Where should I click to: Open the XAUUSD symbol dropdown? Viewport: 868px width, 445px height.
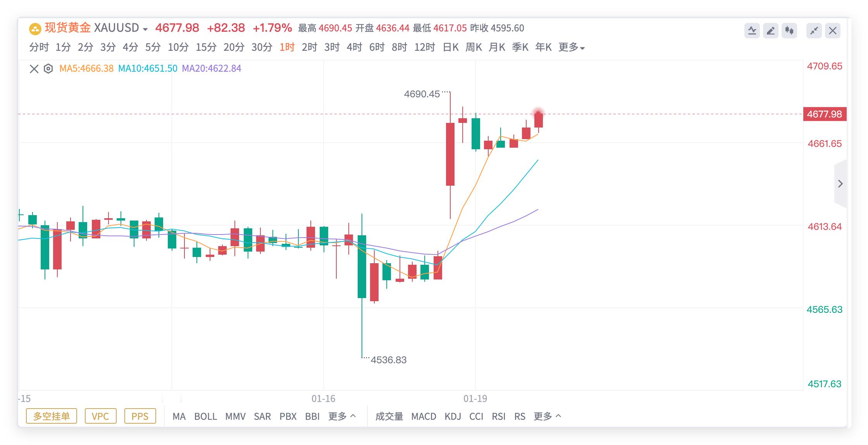click(x=145, y=29)
